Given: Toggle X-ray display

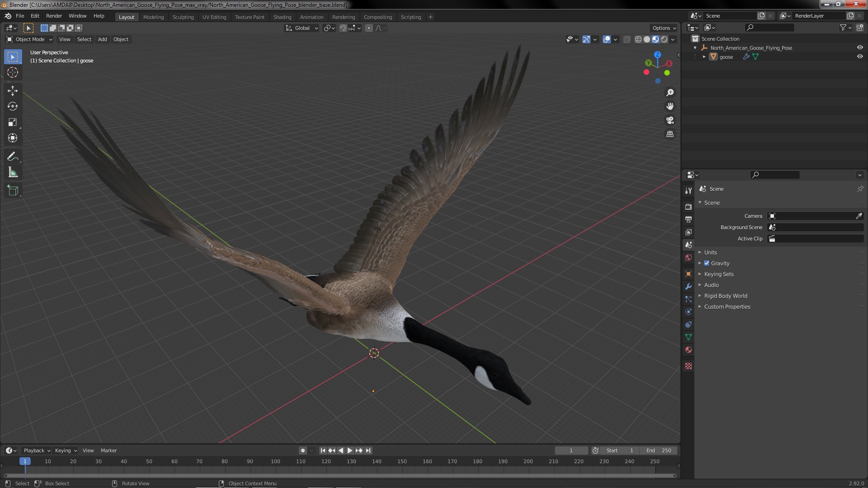Looking at the screenshot, I should tap(627, 39).
